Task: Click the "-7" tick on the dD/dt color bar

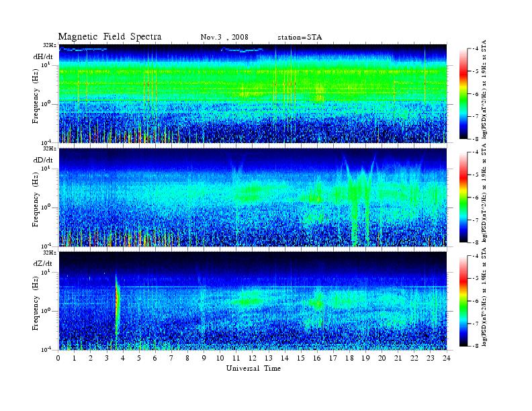Action: click(476, 220)
